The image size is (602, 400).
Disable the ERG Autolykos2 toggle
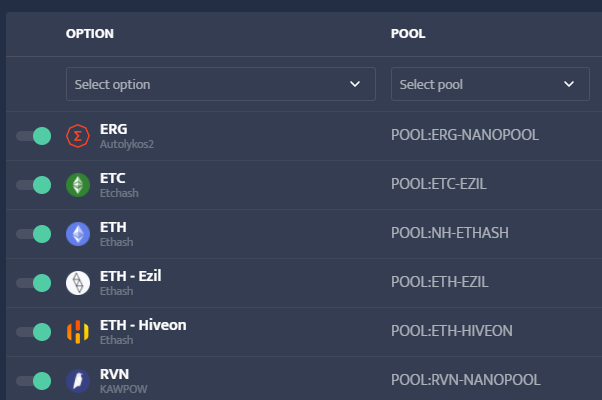point(33,136)
